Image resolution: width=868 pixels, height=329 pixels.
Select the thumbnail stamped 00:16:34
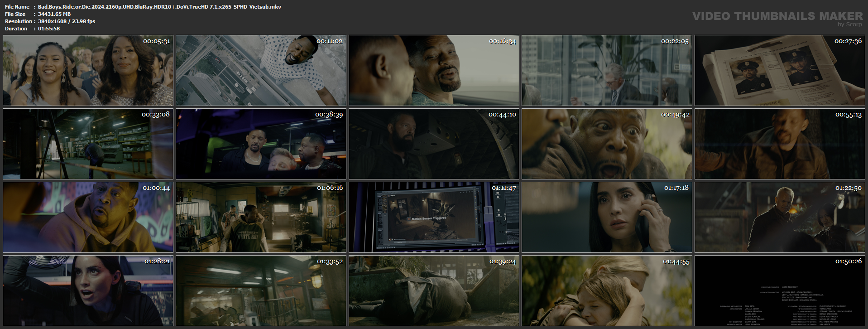tap(434, 70)
